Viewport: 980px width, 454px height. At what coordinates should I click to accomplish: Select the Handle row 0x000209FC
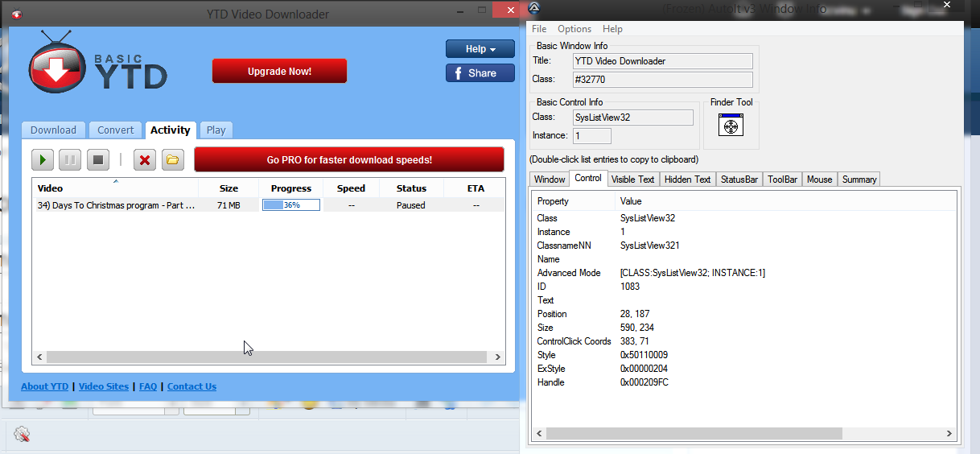pyautogui.click(x=744, y=382)
